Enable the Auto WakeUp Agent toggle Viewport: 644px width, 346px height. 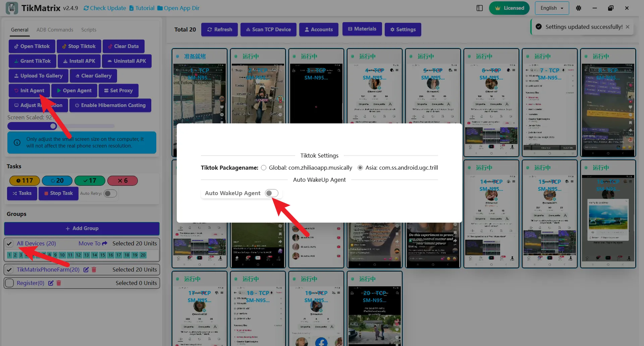pos(272,193)
